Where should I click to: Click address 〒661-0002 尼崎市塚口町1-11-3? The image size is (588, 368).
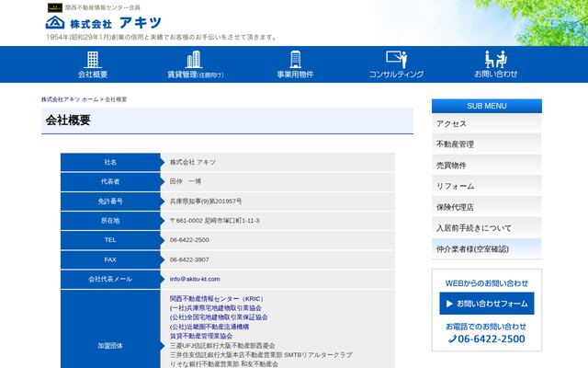click(x=214, y=221)
